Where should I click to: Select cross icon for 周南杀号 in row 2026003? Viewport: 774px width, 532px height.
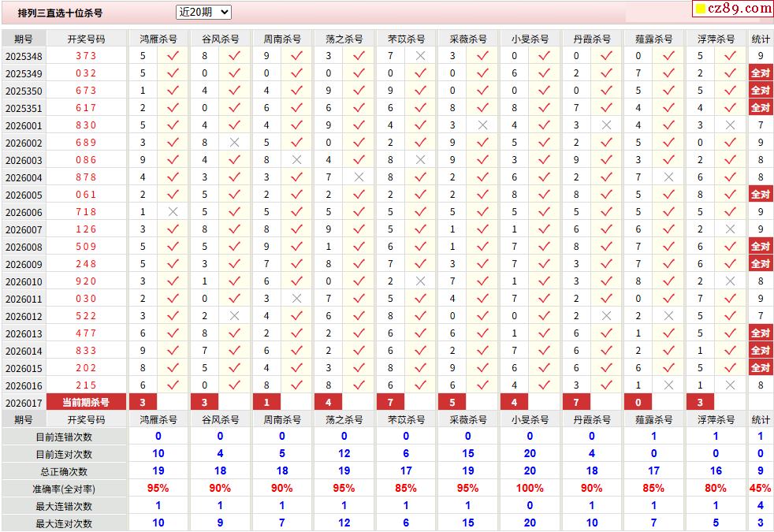296,160
